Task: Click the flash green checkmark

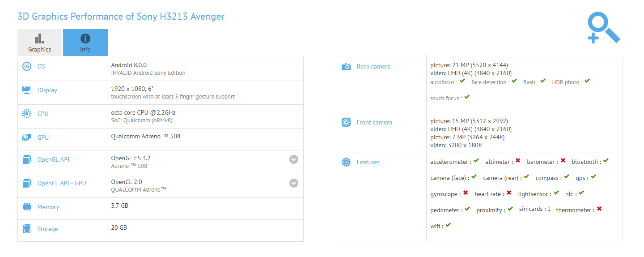Action: pos(543,81)
